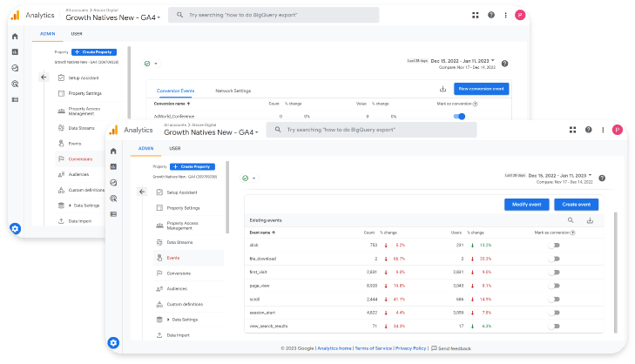Click Admin gear icon in front window
Image resolution: width=635 pixels, height=364 pixels.
tap(113, 343)
